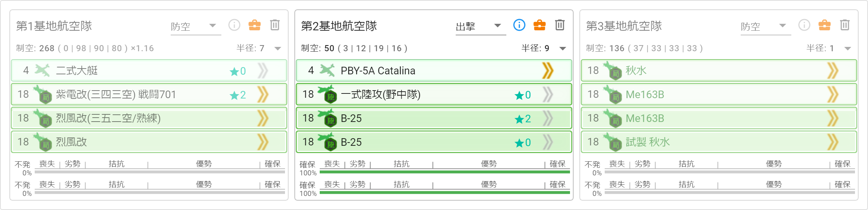Click proficiency chevron icon for PBY-5A Catalina
The height and width of the screenshot is (210, 868).
(x=548, y=70)
